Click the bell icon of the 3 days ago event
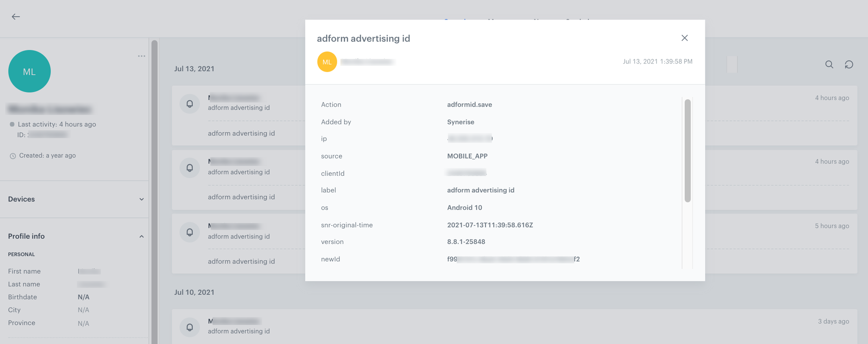 coord(190,327)
